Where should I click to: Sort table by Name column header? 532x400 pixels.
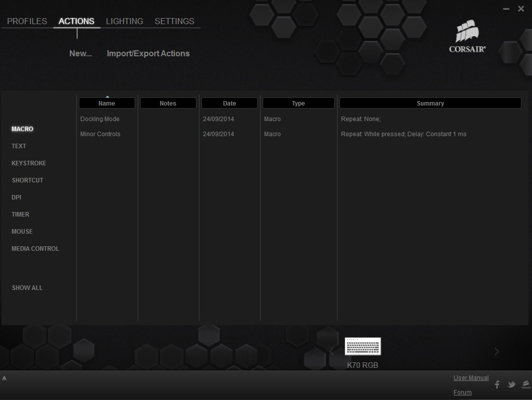coord(107,103)
